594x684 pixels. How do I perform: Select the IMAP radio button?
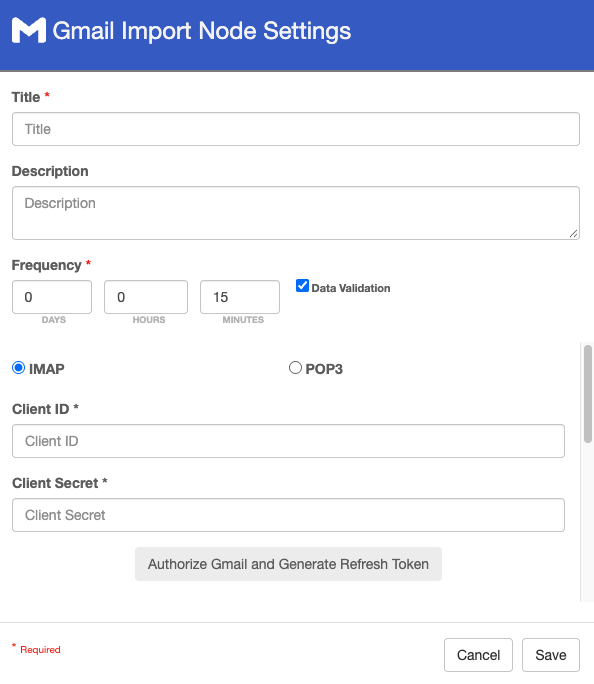coord(18,368)
